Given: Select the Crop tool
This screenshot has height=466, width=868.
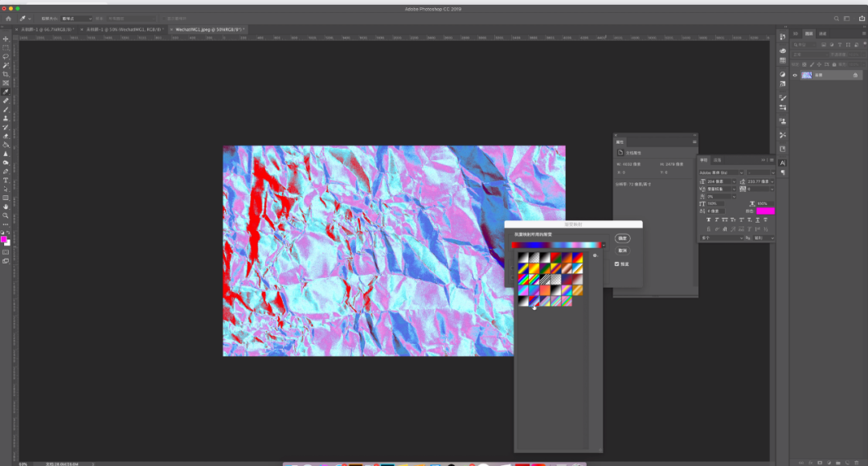Looking at the screenshot, I should click(6, 74).
